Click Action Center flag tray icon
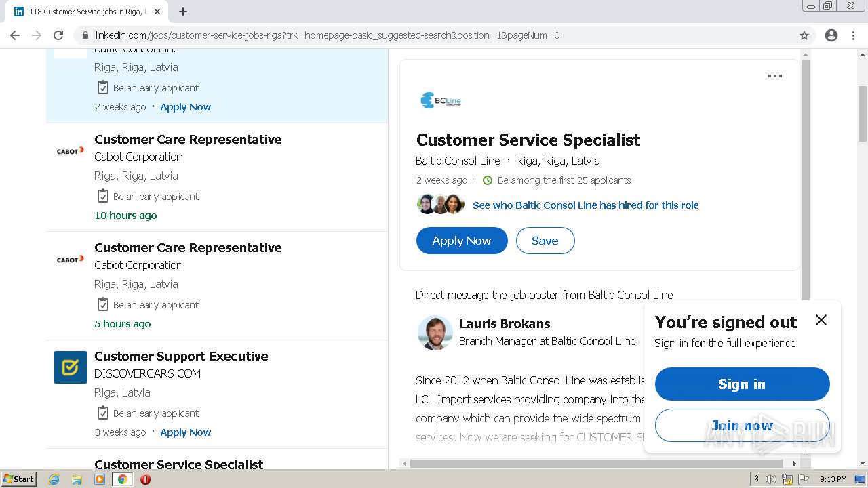This screenshot has width=868, height=488. (803, 479)
